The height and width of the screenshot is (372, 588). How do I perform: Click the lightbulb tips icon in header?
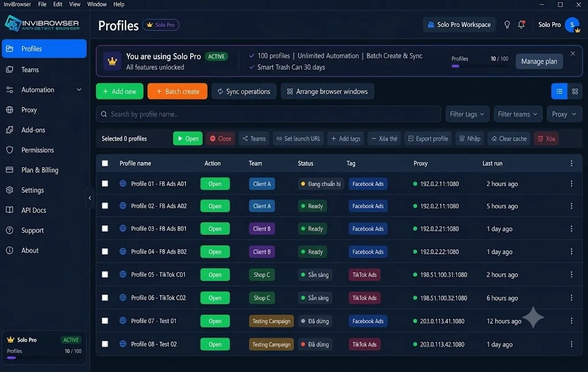pos(507,25)
